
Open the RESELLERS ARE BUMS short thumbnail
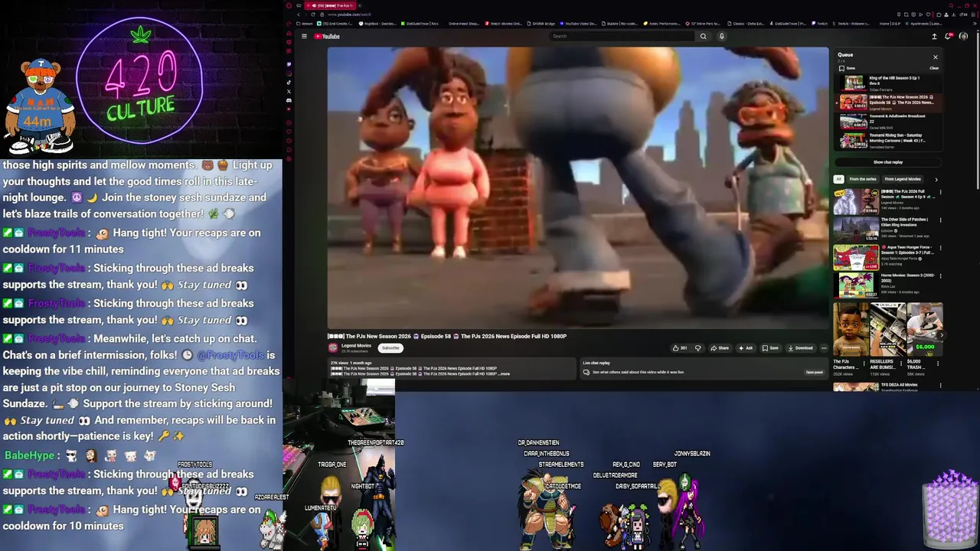click(887, 330)
